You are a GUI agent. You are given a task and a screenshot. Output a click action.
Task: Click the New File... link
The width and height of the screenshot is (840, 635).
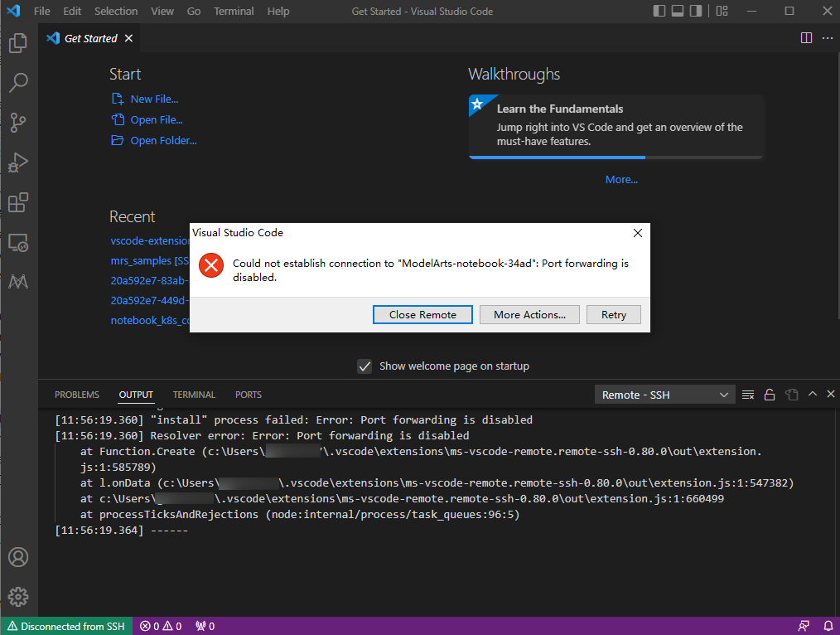click(x=154, y=99)
